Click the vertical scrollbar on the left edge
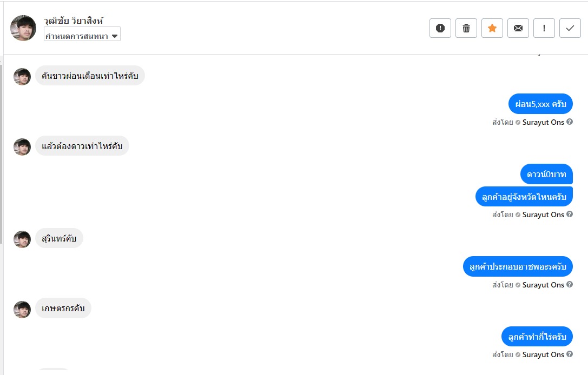This screenshot has width=588, height=375. [2, 151]
